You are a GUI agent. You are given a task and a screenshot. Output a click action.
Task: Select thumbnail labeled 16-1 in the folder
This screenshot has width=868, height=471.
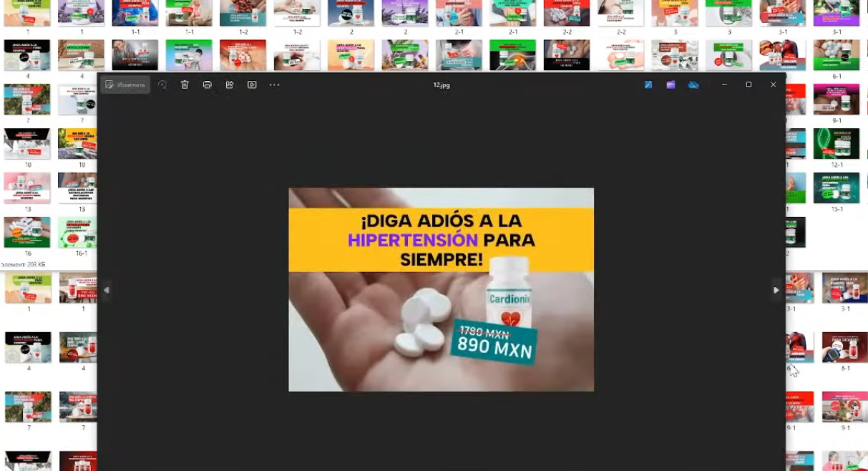click(x=81, y=233)
